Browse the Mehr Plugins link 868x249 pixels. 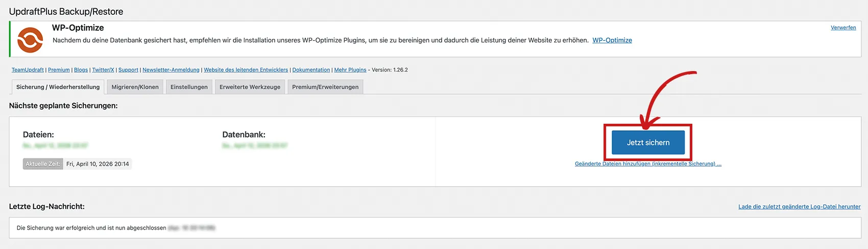[x=350, y=70]
